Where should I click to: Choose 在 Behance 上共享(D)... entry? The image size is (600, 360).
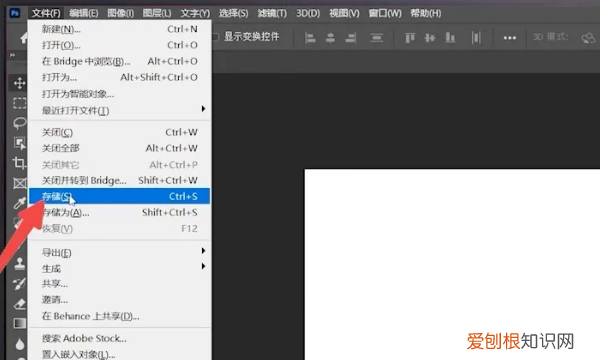click(120, 316)
